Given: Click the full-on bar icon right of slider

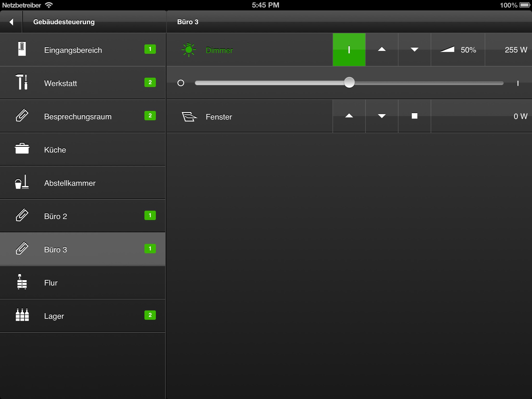Looking at the screenshot, I should pyautogui.click(x=518, y=83).
